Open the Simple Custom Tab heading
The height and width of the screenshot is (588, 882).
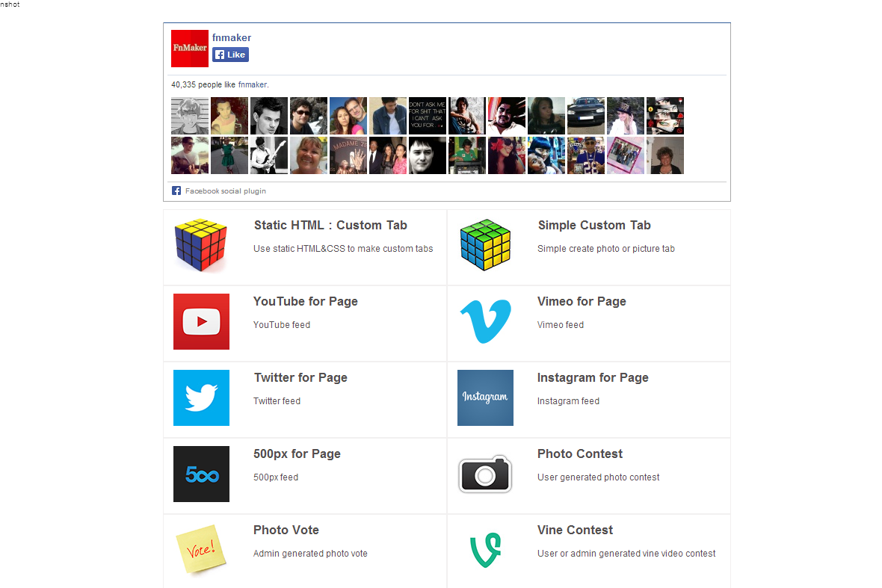(594, 226)
